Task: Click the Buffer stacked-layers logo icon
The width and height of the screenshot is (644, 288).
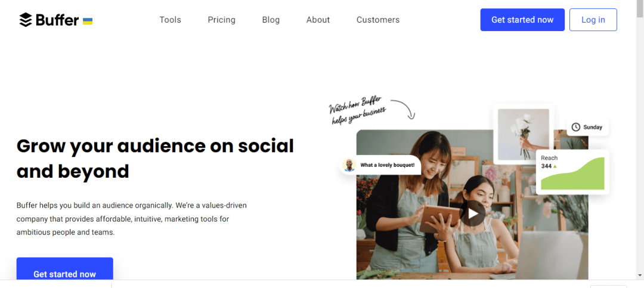Action: coord(26,20)
